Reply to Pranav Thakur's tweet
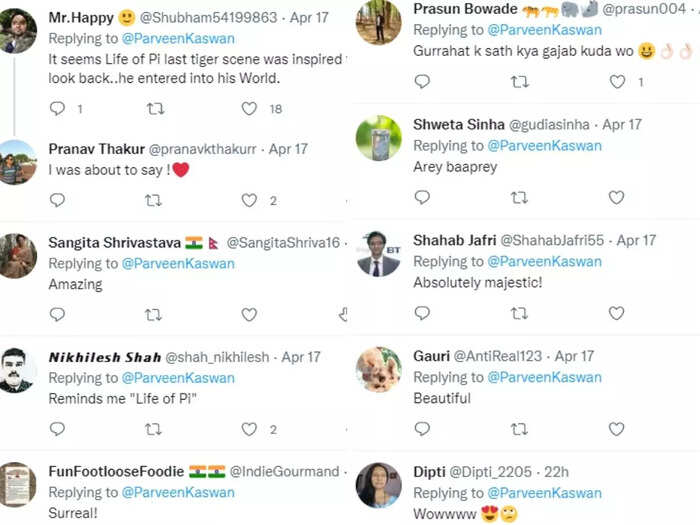Image resolution: width=700 pixels, height=525 pixels. [x=57, y=200]
